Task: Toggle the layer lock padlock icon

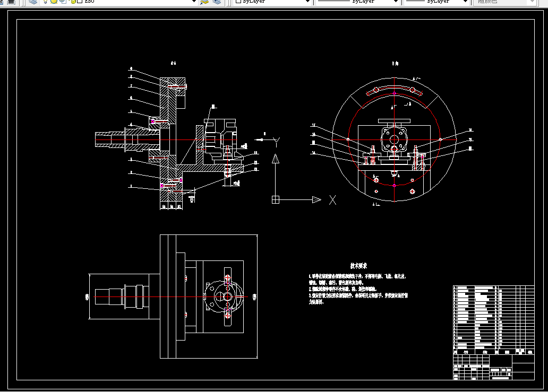Action: [x=73, y=2]
